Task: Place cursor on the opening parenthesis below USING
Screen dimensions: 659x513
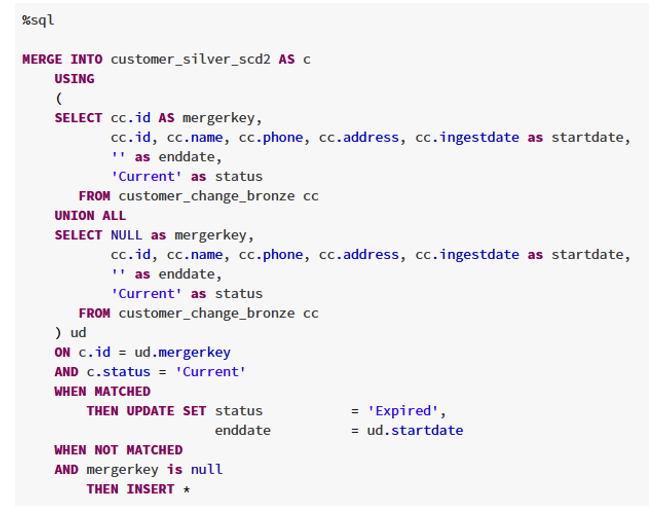Action: (x=58, y=98)
